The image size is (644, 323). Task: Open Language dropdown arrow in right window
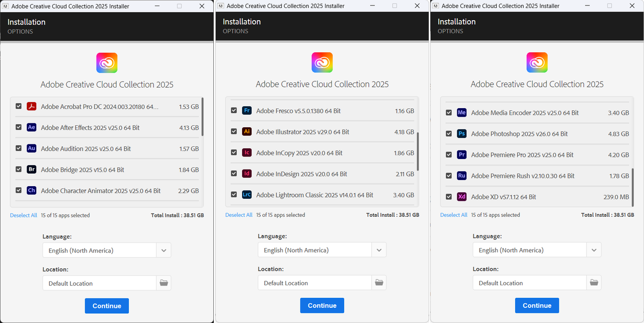pos(594,250)
